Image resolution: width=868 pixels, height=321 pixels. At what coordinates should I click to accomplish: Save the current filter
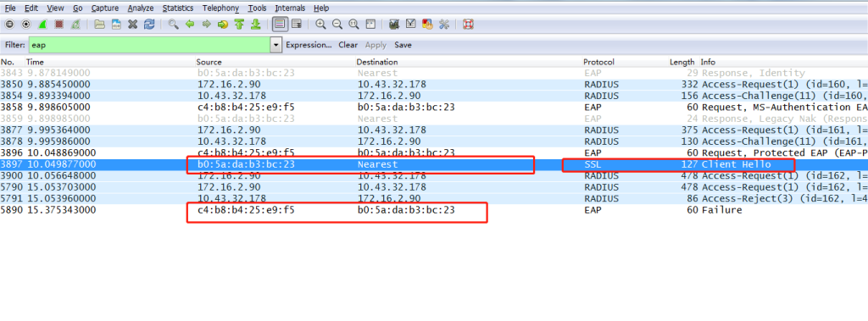click(x=403, y=46)
